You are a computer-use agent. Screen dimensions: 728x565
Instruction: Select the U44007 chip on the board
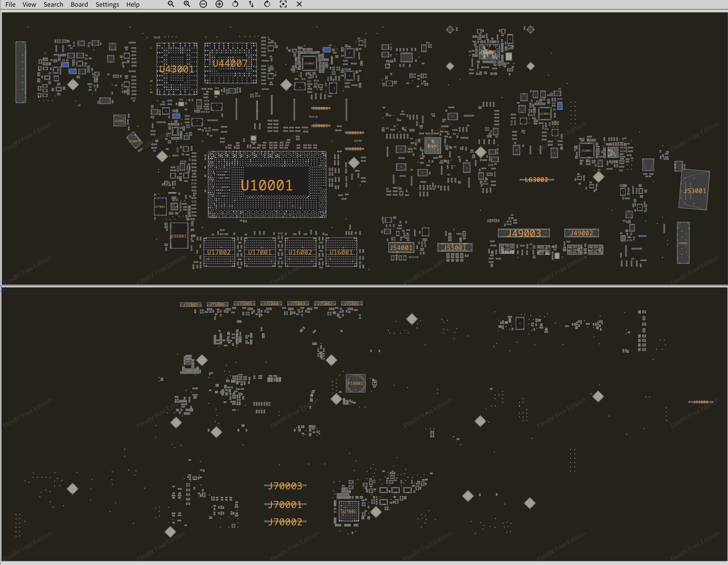(x=230, y=63)
